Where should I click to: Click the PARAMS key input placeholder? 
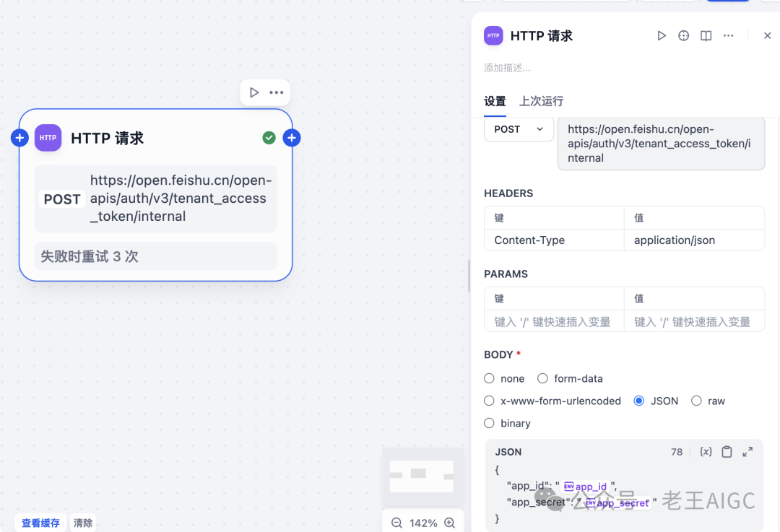click(554, 322)
